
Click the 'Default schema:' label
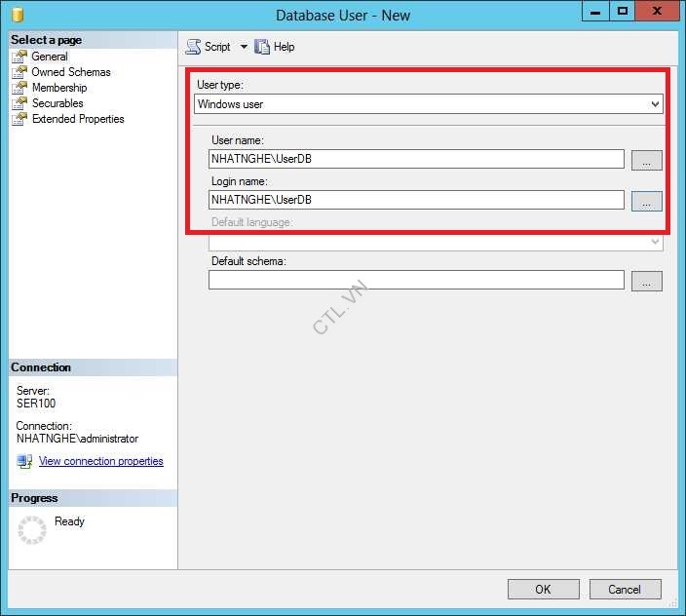click(248, 261)
